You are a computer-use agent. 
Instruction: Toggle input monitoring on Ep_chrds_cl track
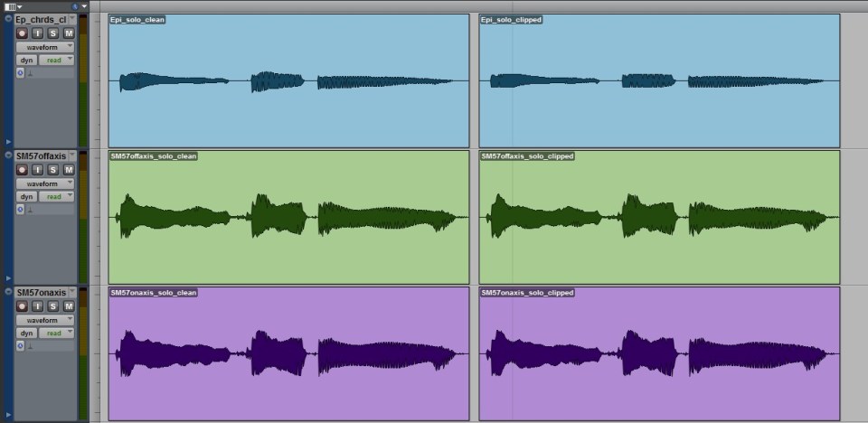38,33
